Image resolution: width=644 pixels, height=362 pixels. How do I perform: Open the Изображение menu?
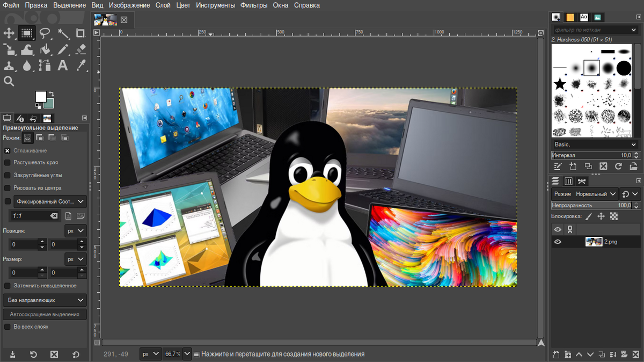coord(129,5)
